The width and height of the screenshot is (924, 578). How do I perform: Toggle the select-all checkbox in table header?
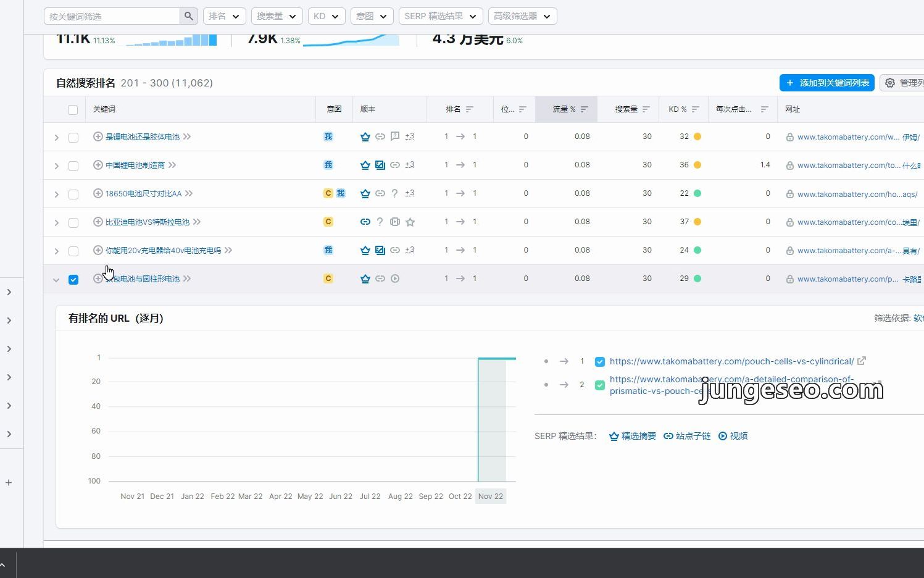[x=73, y=109]
